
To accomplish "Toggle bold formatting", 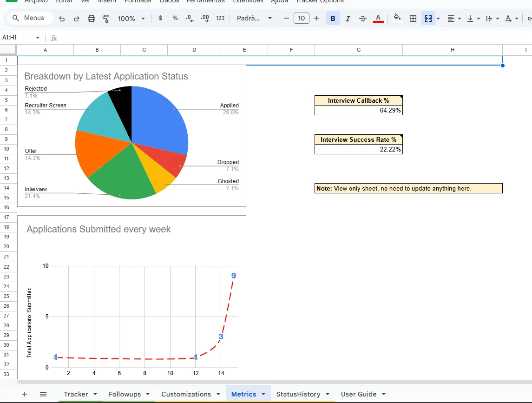I will [x=333, y=19].
